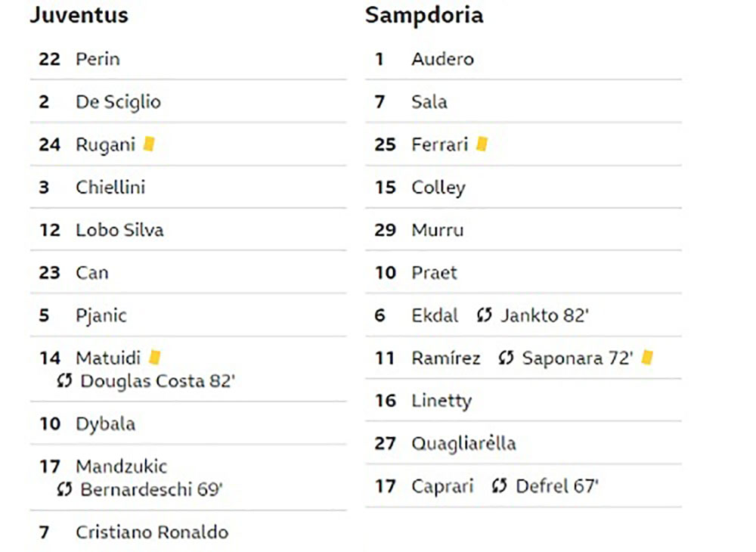Click substitute name Douglas Costa 82'
Screen dimensions: 756x552
point(158,381)
